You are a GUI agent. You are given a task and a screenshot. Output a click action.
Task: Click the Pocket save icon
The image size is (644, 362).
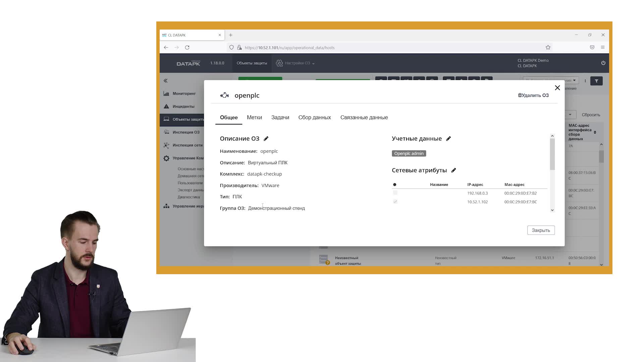pyautogui.click(x=592, y=48)
